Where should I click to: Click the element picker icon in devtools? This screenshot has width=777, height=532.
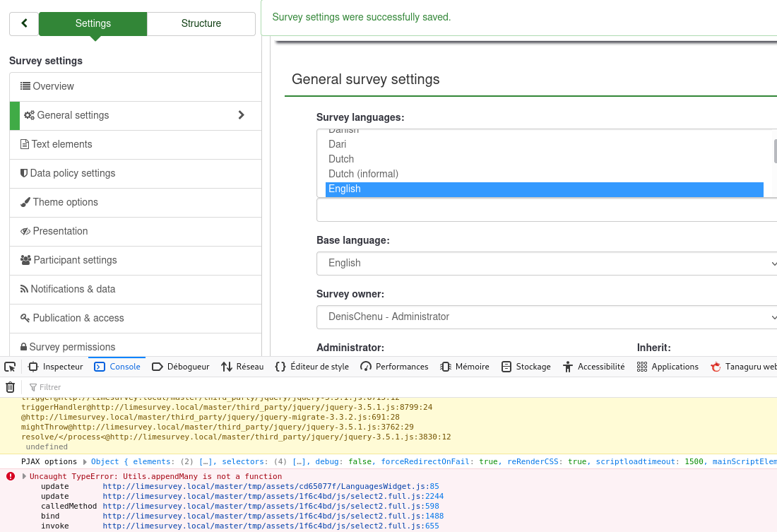(x=10, y=367)
